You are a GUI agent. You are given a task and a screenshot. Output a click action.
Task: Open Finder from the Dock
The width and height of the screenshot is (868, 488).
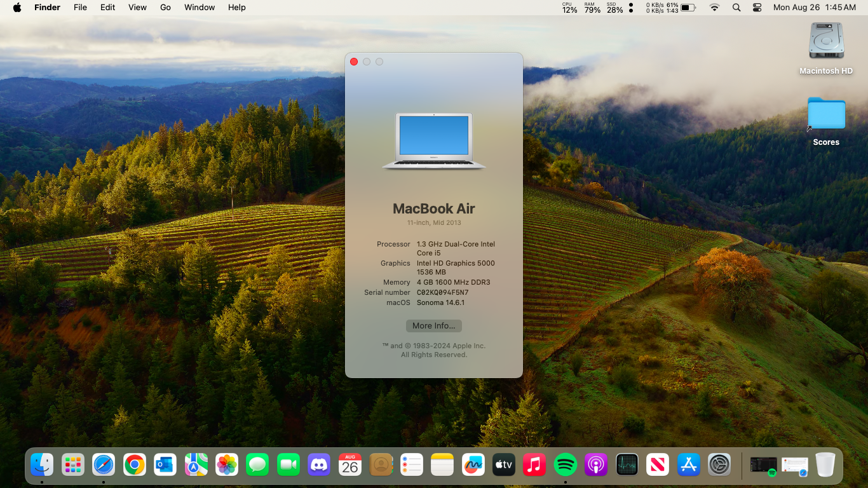point(43,465)
